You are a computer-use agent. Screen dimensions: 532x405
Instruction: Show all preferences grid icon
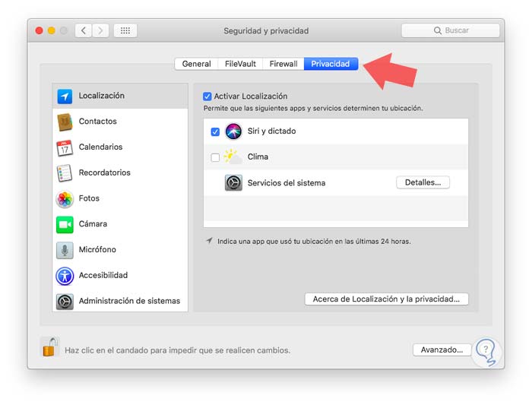125,31
